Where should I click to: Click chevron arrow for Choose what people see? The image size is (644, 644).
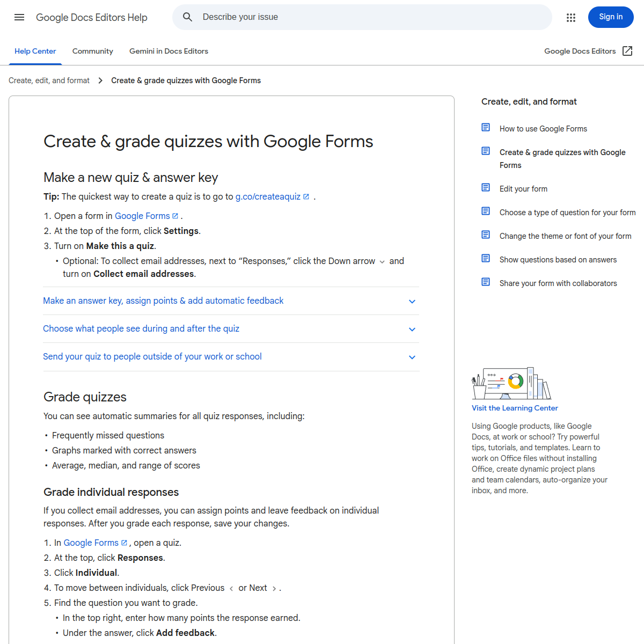412,330
